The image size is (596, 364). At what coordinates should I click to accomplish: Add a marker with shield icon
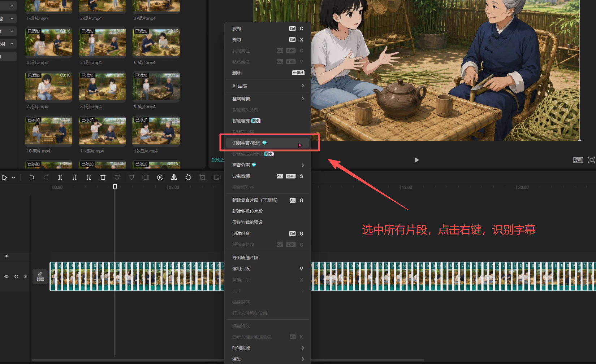pos(131,177)
